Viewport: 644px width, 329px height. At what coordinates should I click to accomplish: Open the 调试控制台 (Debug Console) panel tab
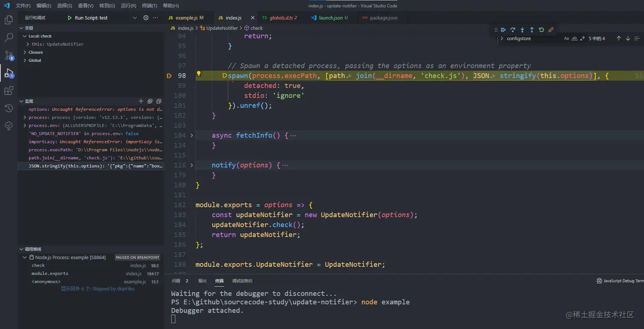242,281
